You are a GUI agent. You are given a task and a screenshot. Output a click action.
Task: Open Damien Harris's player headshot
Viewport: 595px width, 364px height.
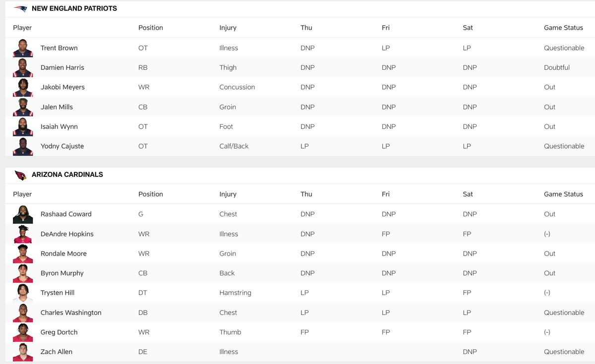pos(23,67)
